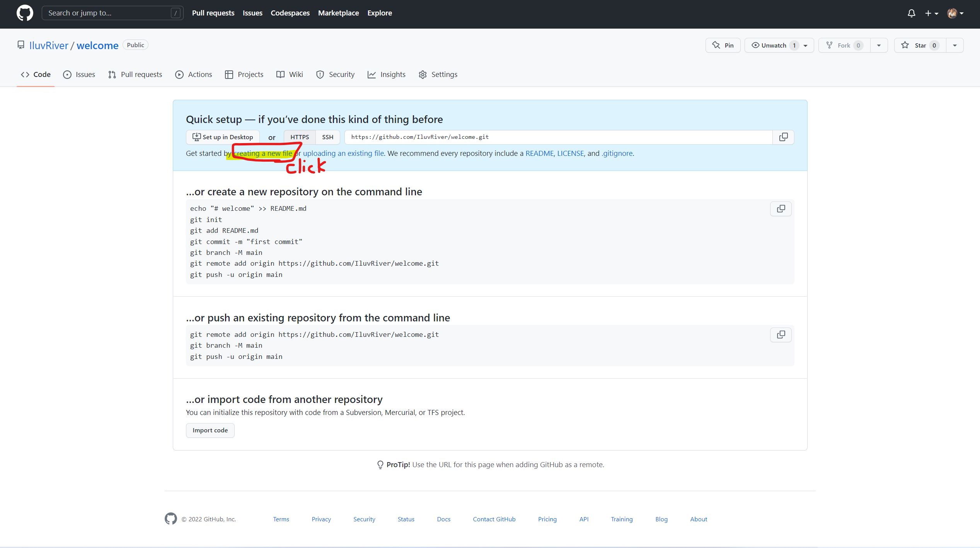Open Marketplace in the top nav
This screenshot has width=980, height=548.
(x=338, y=13)
